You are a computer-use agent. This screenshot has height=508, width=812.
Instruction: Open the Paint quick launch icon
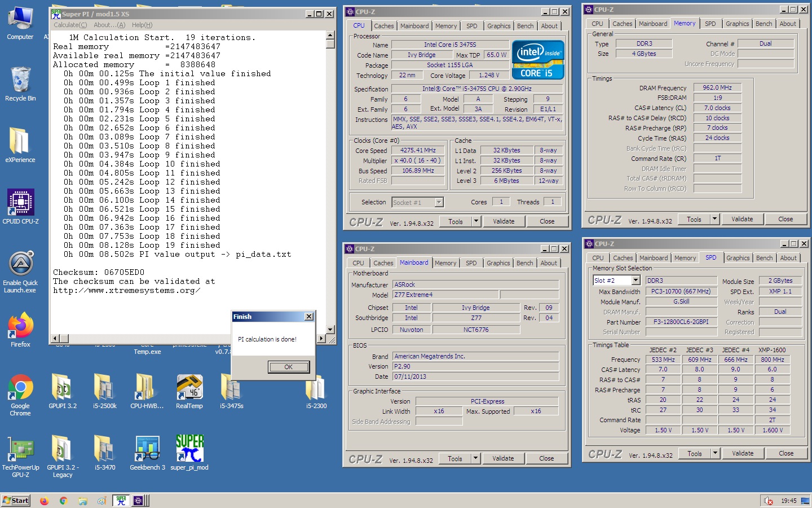click(101, 501)
